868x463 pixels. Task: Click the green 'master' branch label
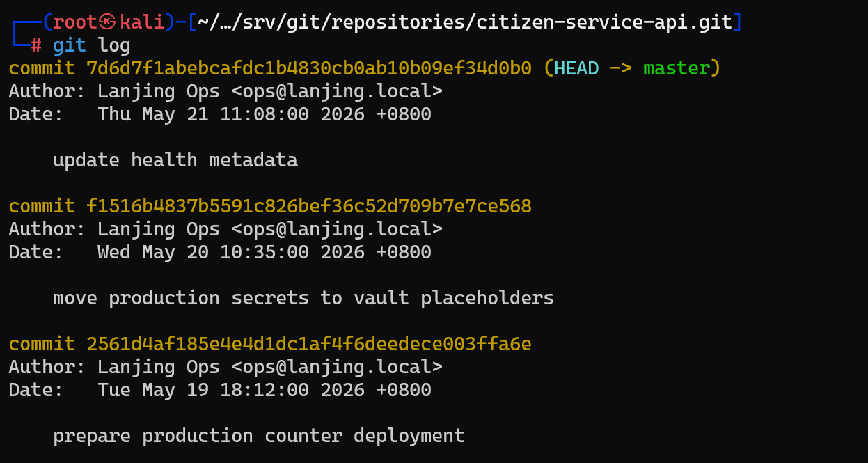(x=677, y=68)
